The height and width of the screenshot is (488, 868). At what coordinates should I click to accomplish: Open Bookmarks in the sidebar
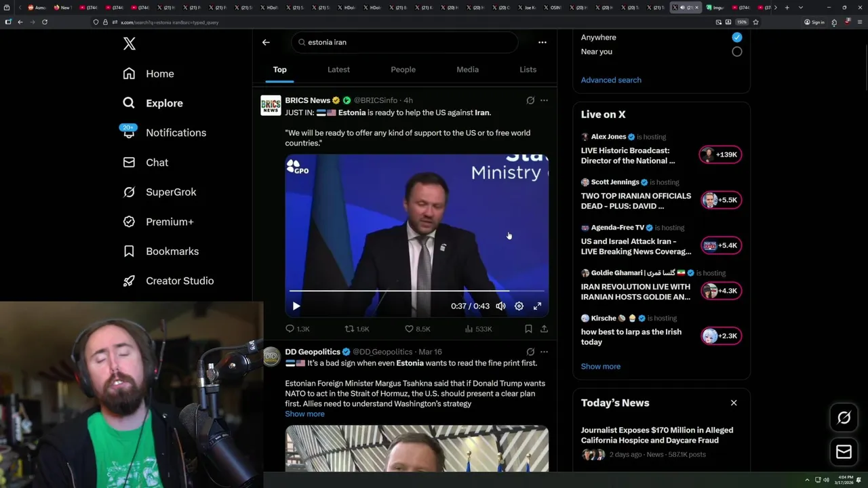click(x=161, y=251)
